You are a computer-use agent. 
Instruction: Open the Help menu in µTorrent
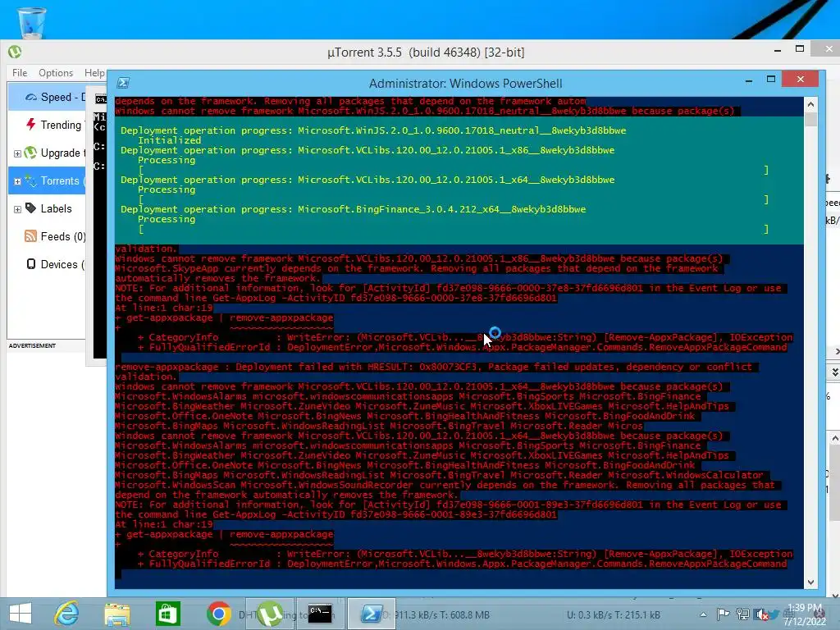(x=94, y=73)
